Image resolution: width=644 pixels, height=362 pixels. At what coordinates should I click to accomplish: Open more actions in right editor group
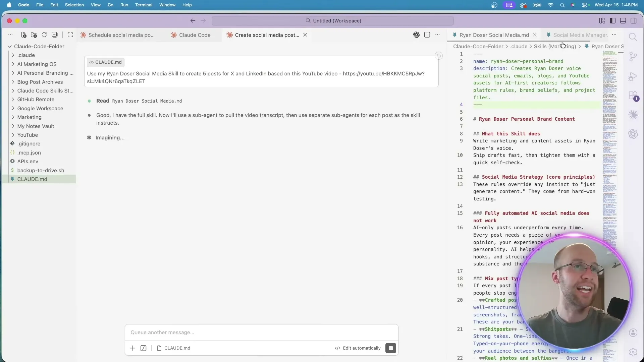pyautogui.click(x=614, y=35)
